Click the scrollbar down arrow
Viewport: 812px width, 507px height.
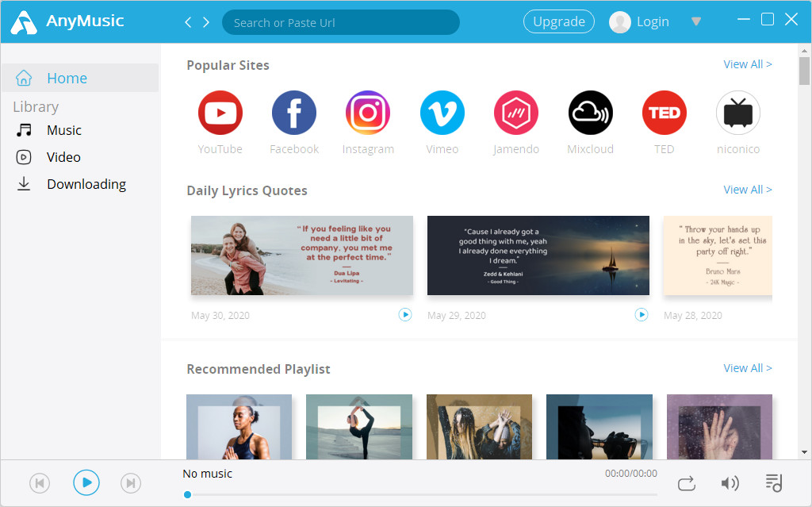[804, 452]
